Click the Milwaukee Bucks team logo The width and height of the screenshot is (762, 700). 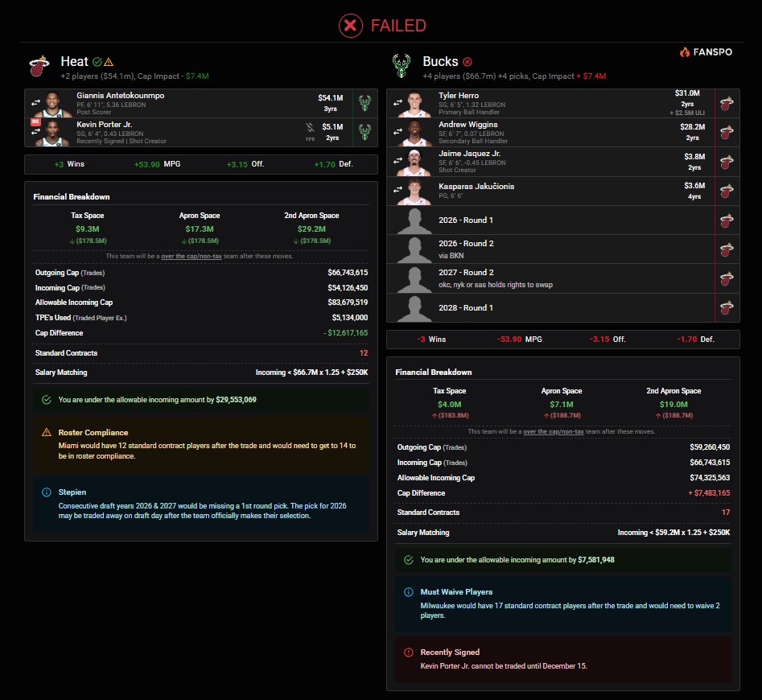[x=401, y=66]
